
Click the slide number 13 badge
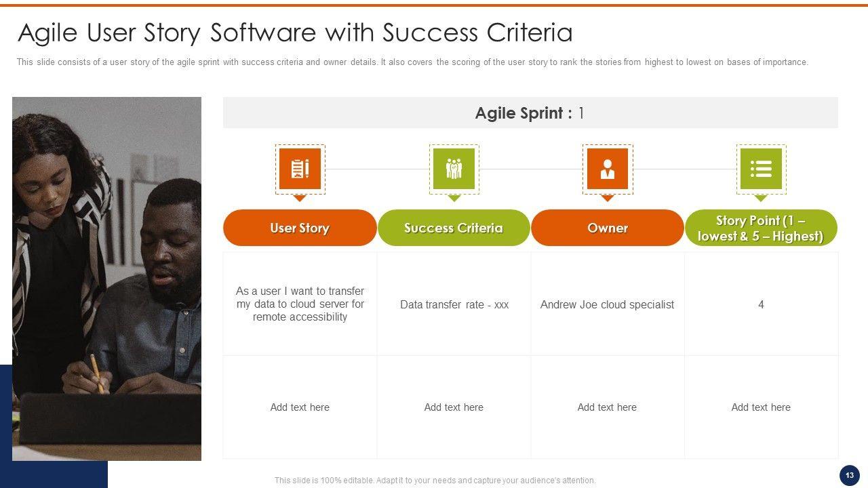(849, 475)
